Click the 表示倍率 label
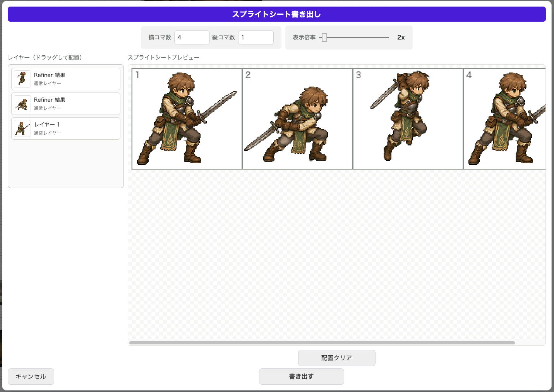This screenshot has height=392, width=554. coord(304,38)
